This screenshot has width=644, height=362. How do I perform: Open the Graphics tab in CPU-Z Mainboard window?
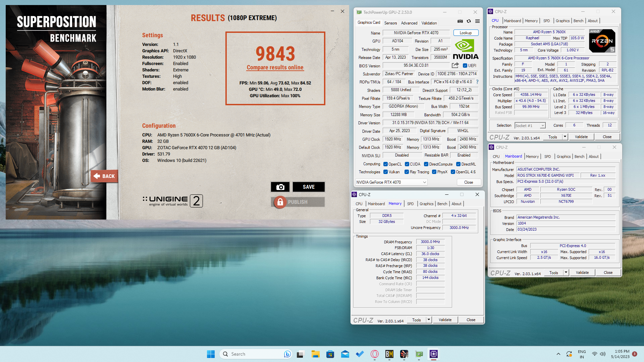pos(563,157)
